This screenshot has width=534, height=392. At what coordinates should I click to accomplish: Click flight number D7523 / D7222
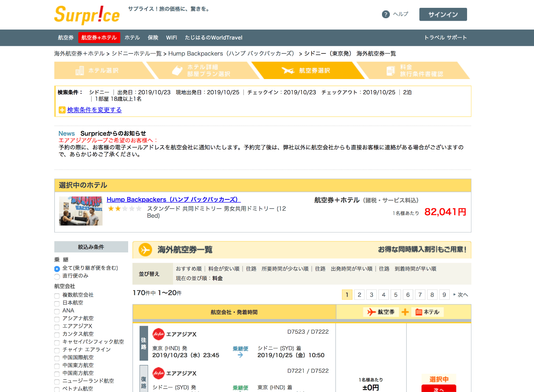(x=308, y=332)
